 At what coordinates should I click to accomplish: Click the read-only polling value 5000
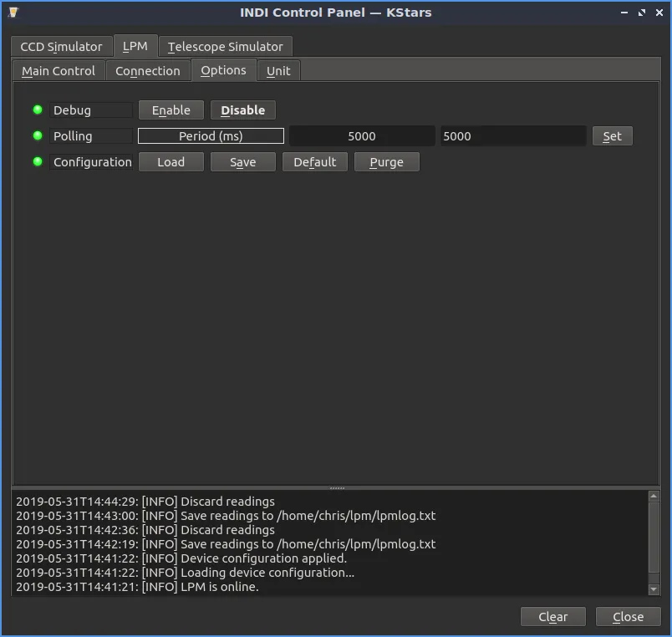[x=362, y=136]
